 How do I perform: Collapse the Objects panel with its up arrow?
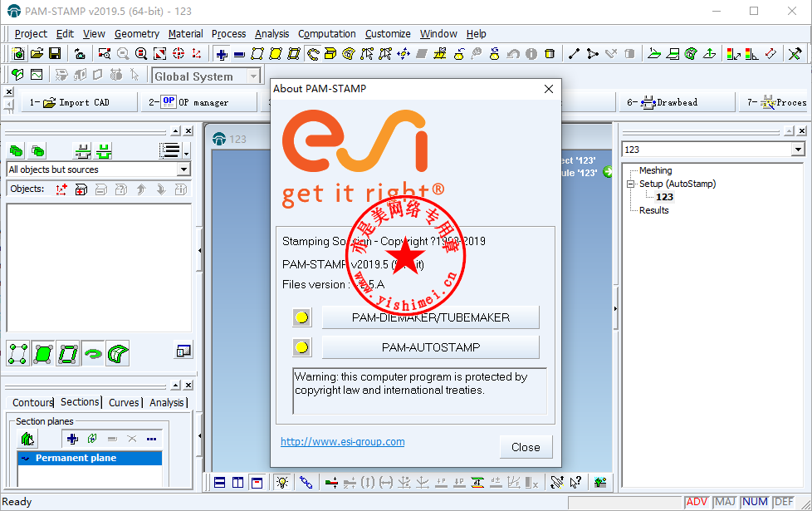coord(176,131)
